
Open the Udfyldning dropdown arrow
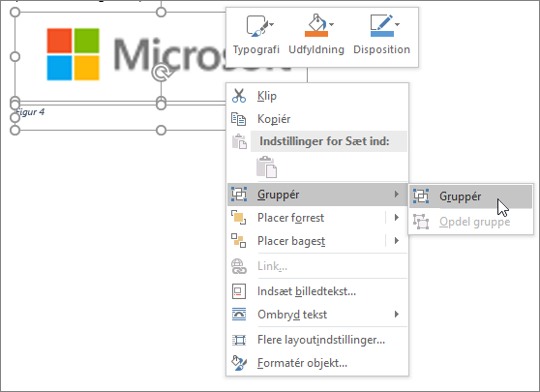(331, 24)
